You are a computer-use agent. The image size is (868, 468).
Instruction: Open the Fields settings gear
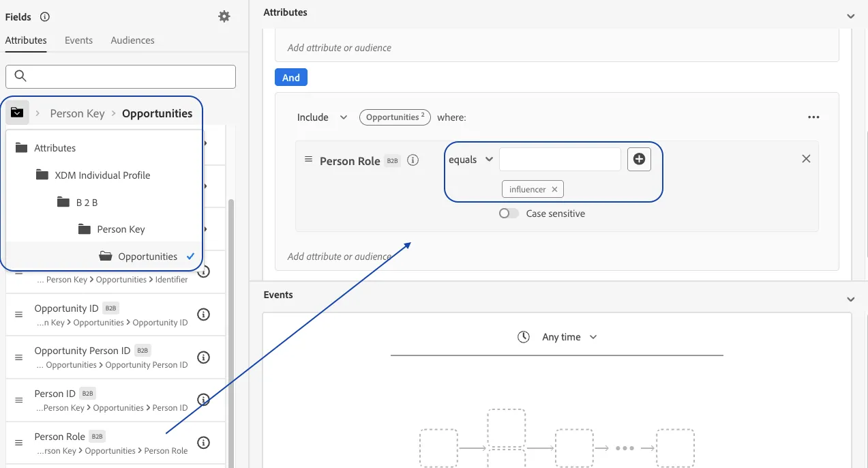click(224, 16)
